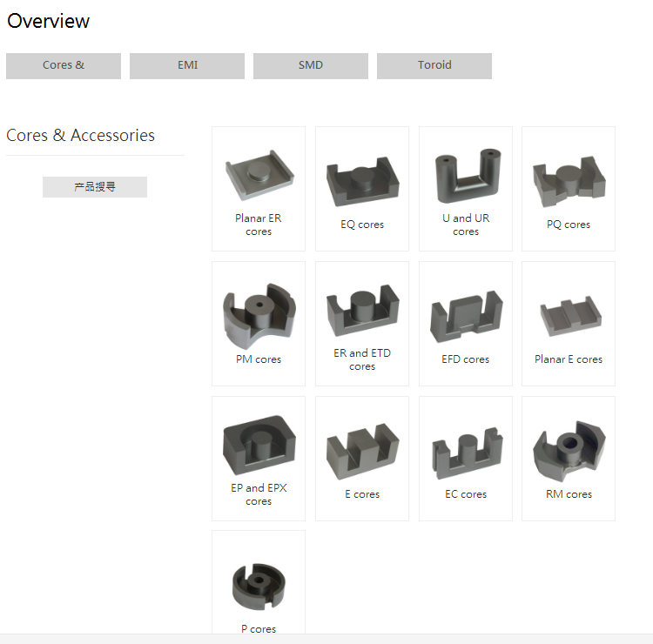Image resolution: width=653 pixels, height=644 pixels.
Task: Select the EQ cores product image
Action: (361, 180)
